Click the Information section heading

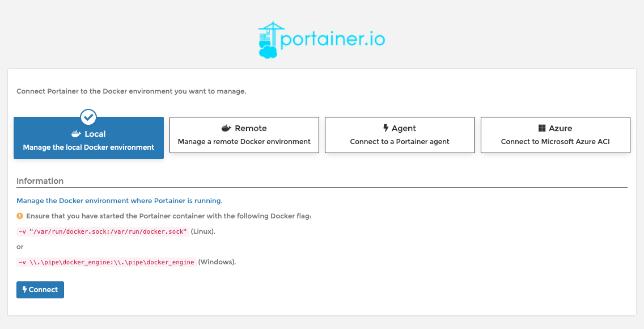[x=40, y=181]
